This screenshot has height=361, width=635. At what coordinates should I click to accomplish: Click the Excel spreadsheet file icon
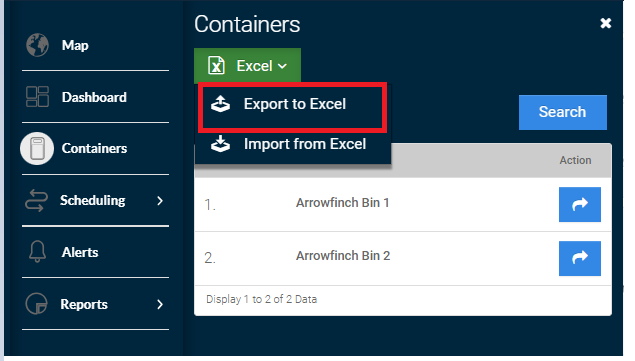[x=216, y=66]
